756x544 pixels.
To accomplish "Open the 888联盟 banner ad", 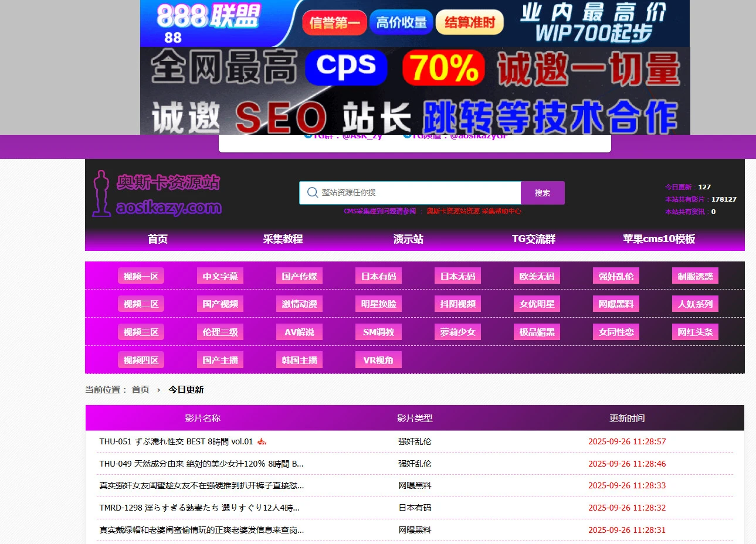I will [x=414, y=23].
